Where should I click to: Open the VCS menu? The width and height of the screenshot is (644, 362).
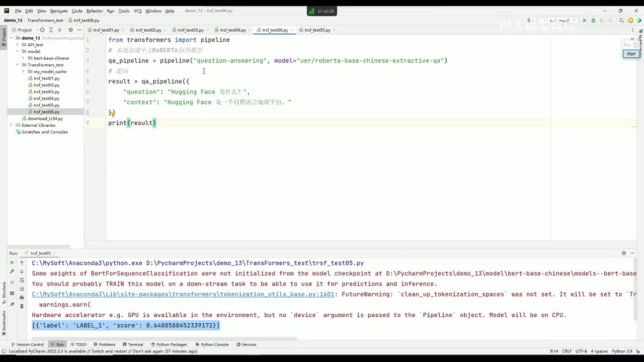[137, 11]
